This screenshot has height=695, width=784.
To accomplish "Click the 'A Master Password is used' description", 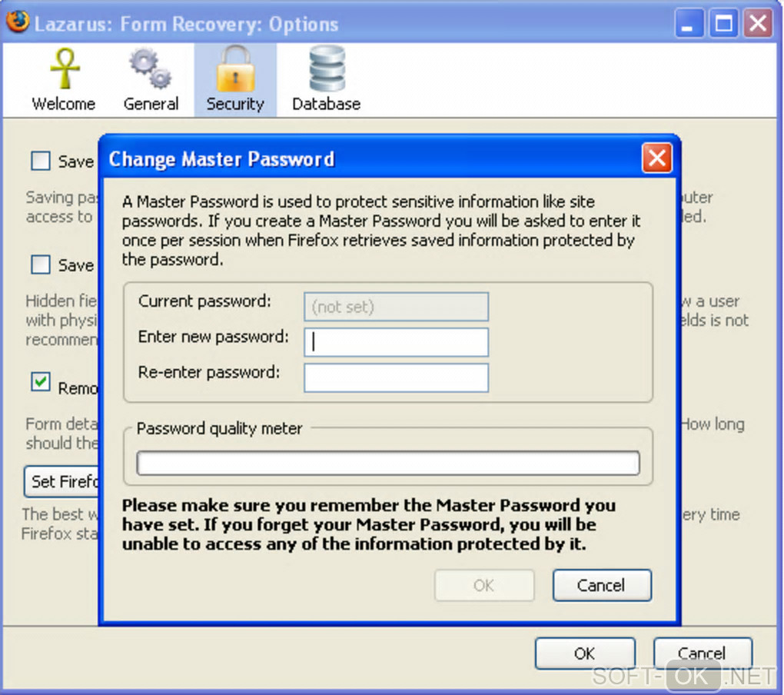I will [381, 231].
